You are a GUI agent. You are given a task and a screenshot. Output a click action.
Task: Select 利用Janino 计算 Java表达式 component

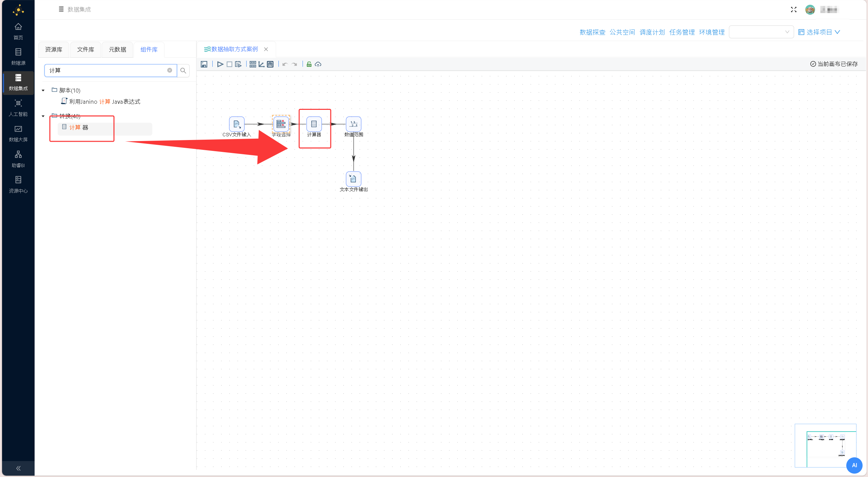click(101, 101)
